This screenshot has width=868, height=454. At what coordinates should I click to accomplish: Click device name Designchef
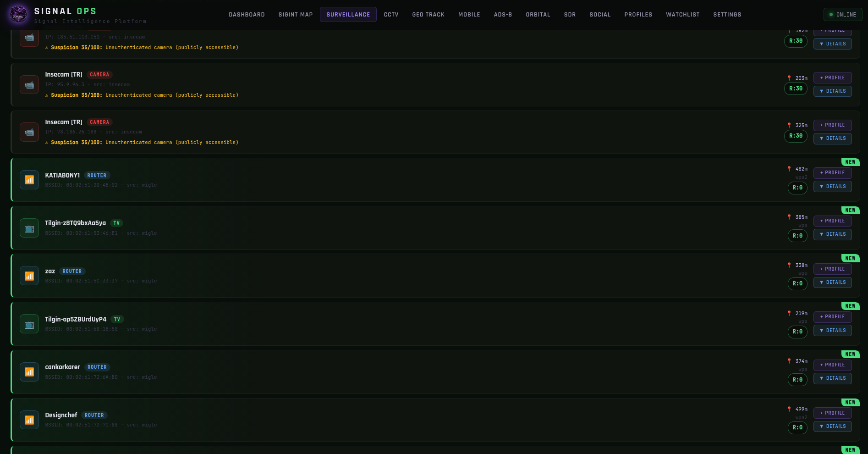tap(61, 415)
